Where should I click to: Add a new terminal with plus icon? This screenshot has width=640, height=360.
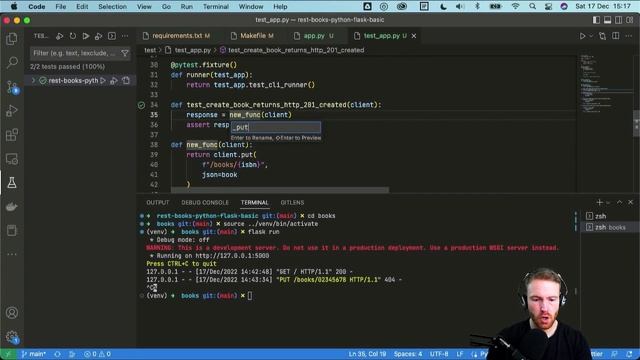tap(599, 202)
